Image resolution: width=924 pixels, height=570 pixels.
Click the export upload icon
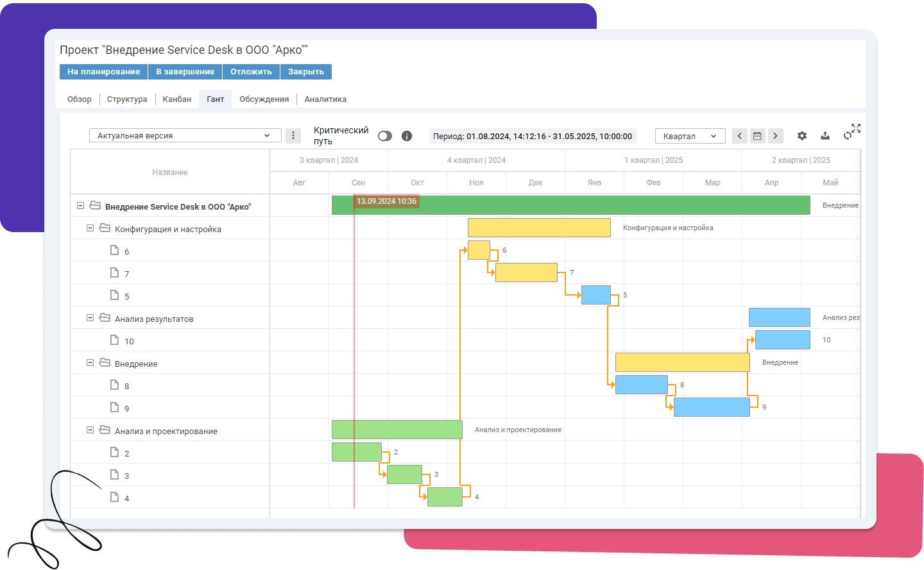[x=825, y=136]
